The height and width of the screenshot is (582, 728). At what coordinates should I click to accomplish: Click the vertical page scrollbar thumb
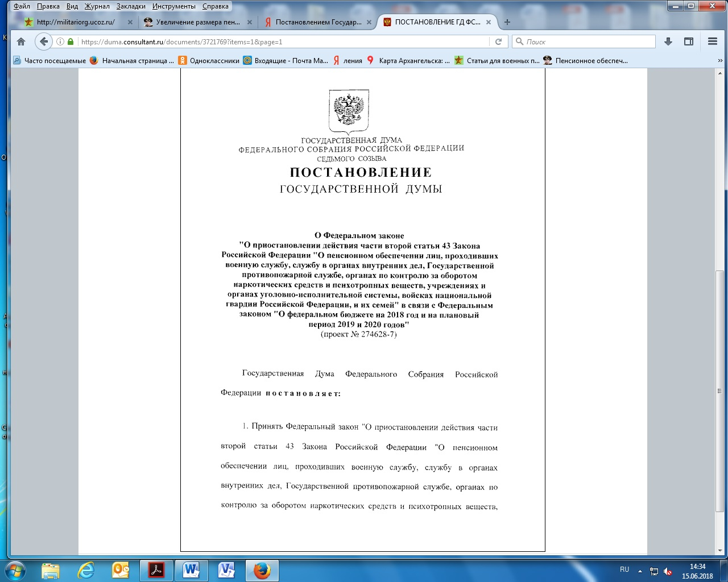[x=720, y=391]
